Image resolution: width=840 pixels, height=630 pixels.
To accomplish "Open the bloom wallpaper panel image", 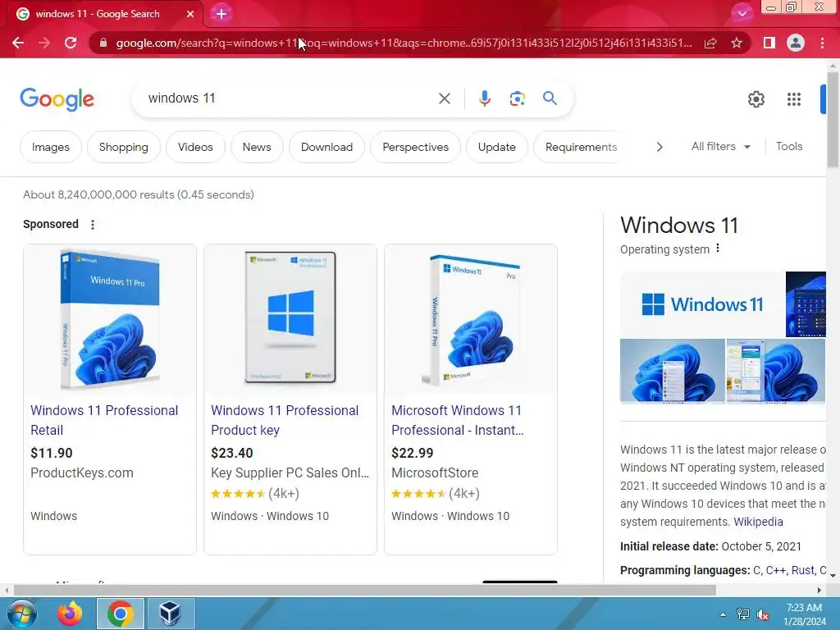I will click(x=673, y=370).
